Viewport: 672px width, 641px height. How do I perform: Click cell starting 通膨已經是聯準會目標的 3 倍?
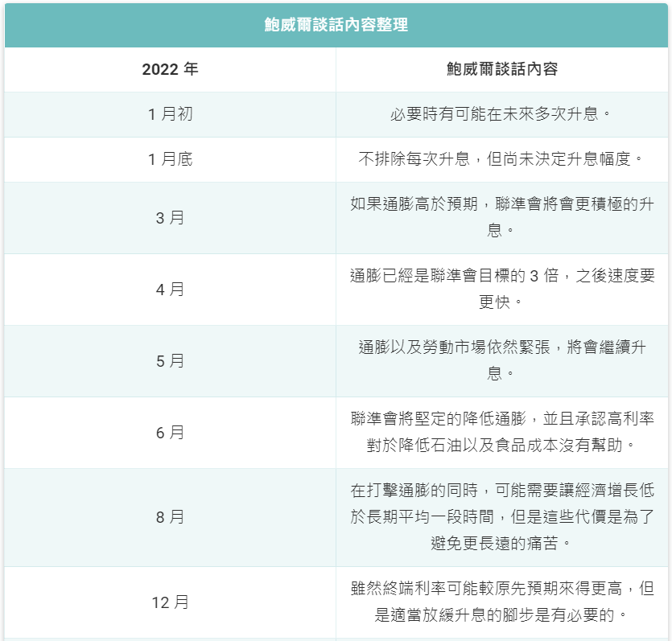pyautogui.click(x=502, y=290)
